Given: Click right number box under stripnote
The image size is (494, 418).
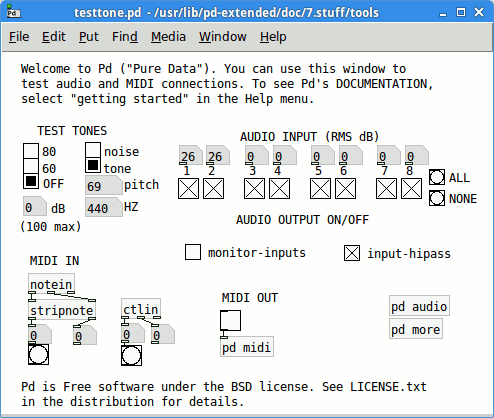Looking at the screenshot, I should [85, 335].
